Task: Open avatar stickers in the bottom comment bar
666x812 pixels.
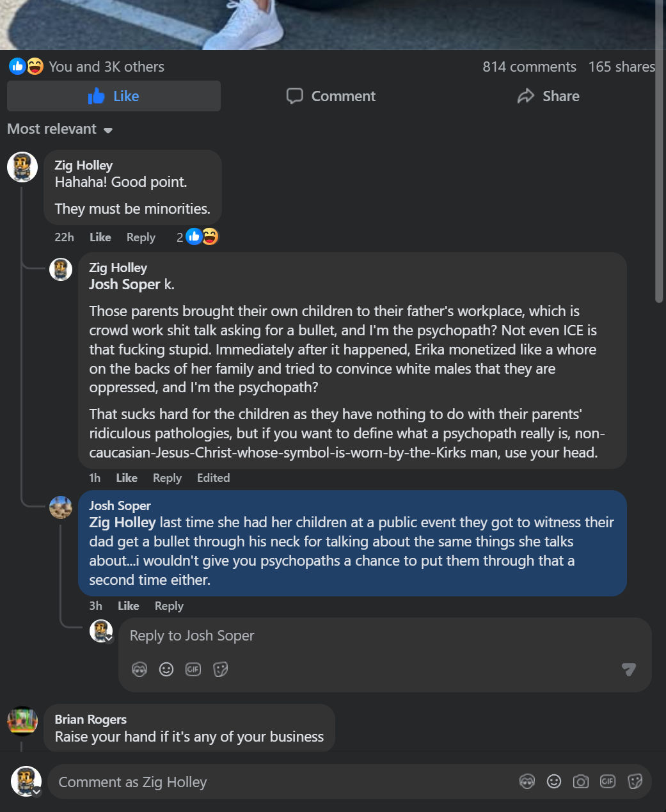Action: [527, 781]
